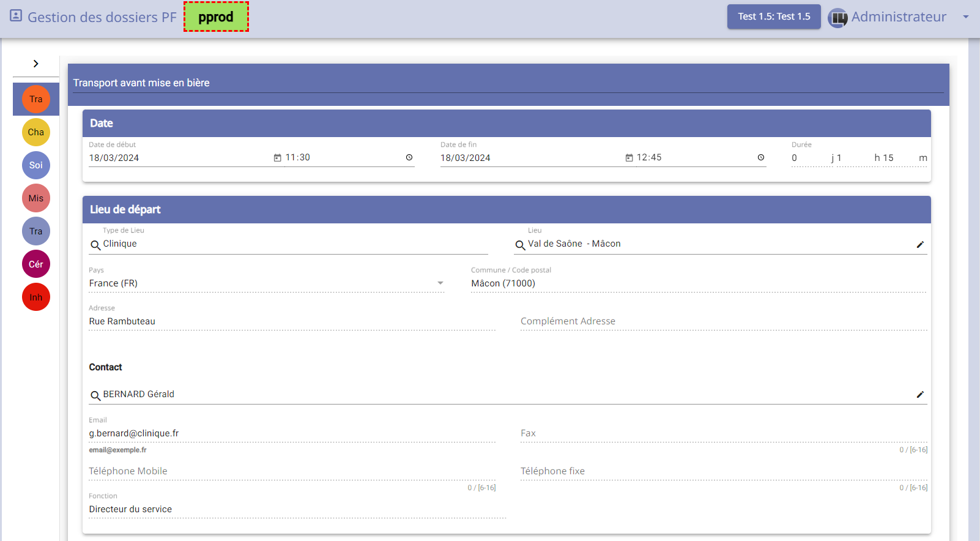
Task: Click the Administrateur user name
Action: (x=899, y=17)
